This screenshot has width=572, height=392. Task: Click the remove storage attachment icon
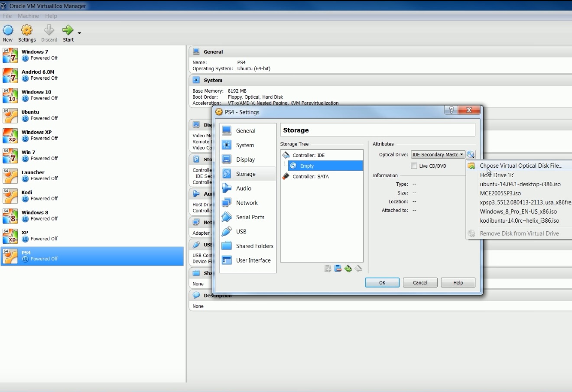click(358, 269)
